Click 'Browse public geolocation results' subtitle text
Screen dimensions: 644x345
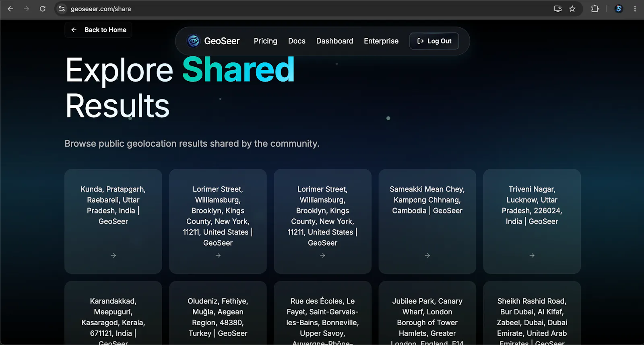pos(192,144)
